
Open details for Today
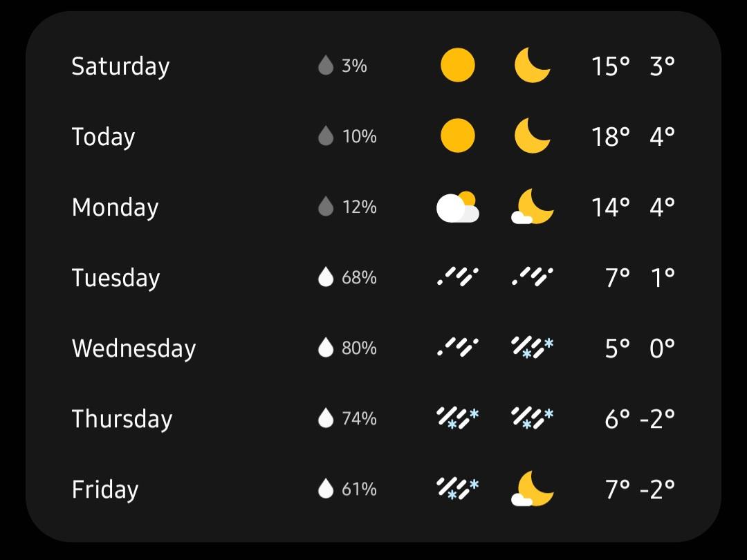pos(103,136)
